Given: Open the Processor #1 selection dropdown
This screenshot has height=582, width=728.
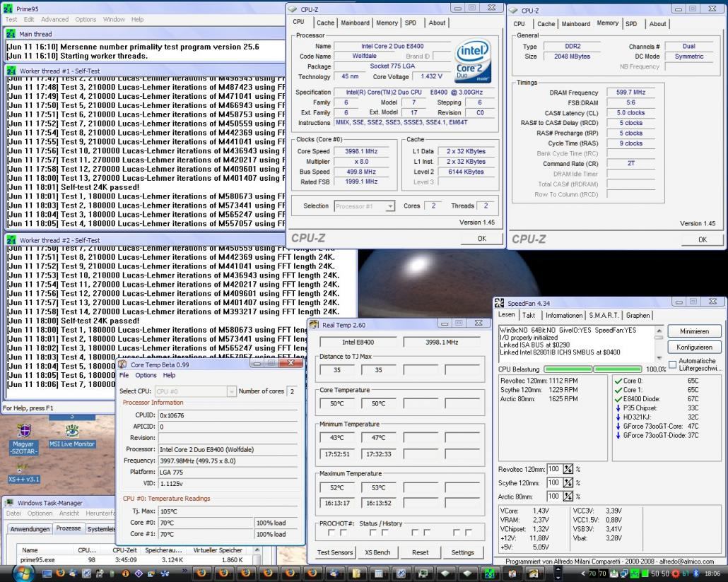Looking at the screenshot, I should [x=390, y=206].
